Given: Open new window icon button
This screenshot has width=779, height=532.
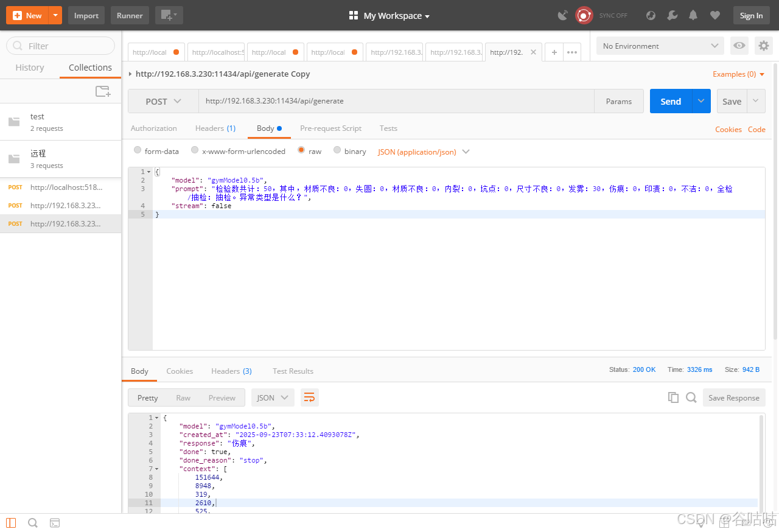Looking at the screenshot, I should click(169, 16).
